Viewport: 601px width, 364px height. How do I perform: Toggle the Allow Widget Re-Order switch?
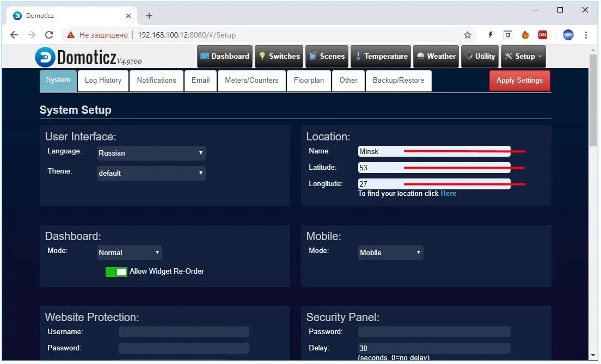click(x=116, y=272)
